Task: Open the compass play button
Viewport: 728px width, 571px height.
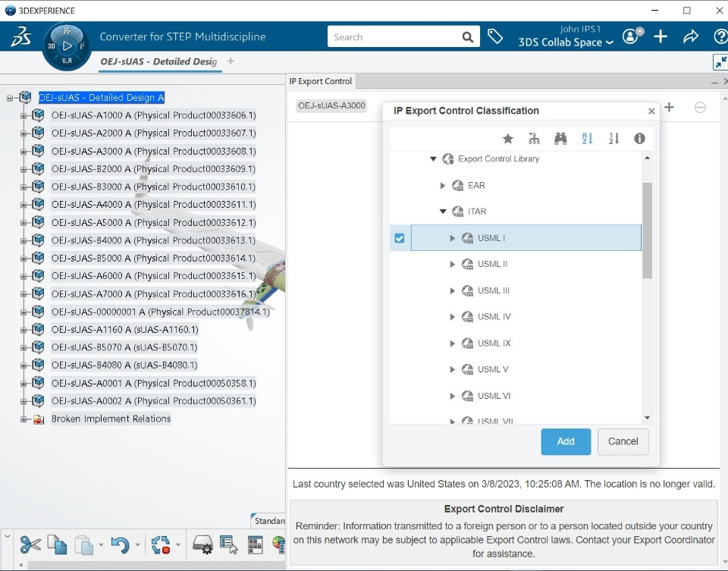Action: (x=67, y=45)
